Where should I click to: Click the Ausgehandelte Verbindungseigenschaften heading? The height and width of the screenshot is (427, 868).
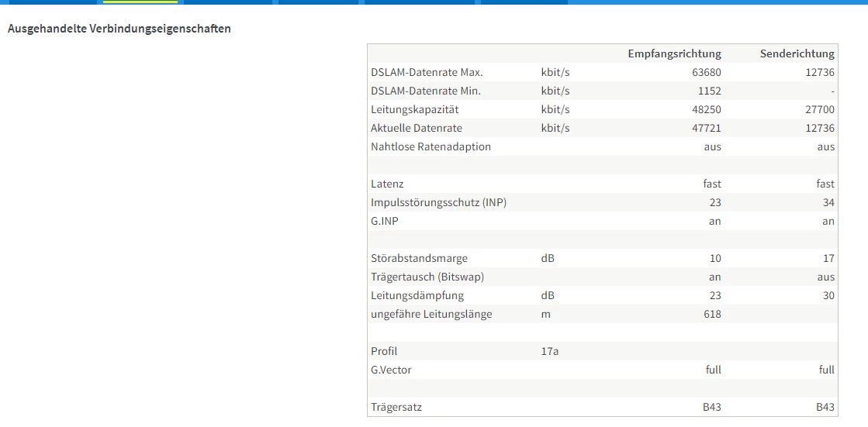[x=119, y=29]
